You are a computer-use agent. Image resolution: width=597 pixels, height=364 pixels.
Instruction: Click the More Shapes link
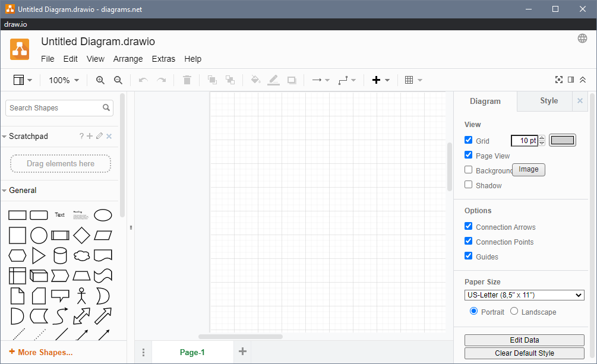click(41, 352)
